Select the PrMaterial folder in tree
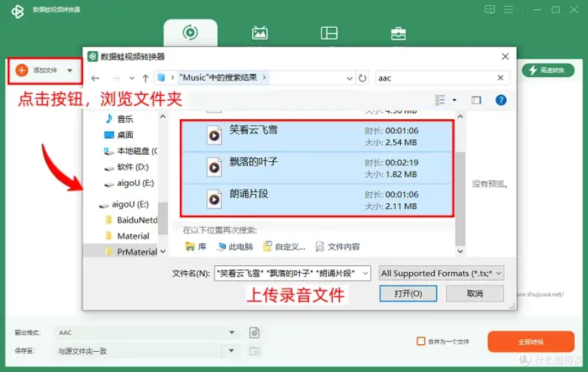588x372 pixels. 131,252
